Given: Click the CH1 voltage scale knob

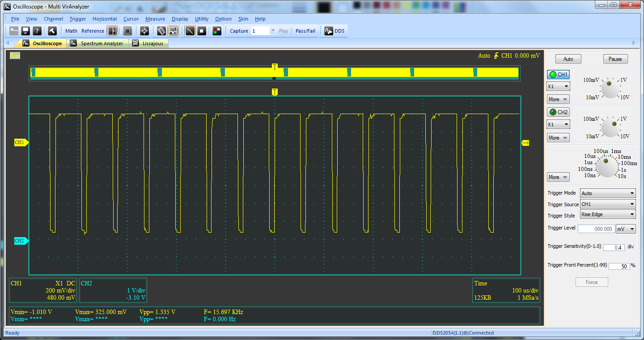Looking at the screenshot, I should click(608, 88).
